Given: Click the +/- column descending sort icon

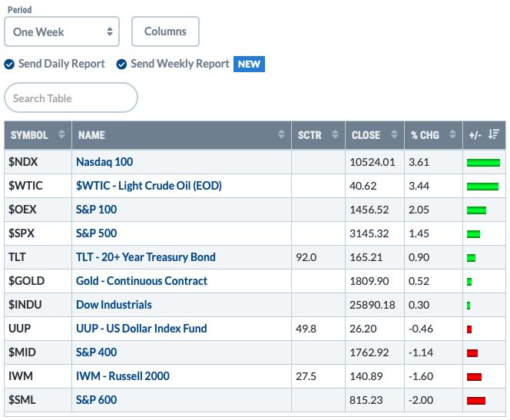Looking at the screenshot, I should [x=494, y=134].
